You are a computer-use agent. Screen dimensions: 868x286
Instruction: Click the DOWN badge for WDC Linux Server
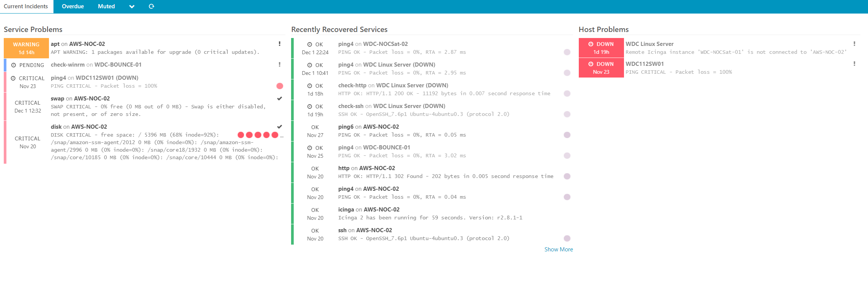tap(601, 48)
